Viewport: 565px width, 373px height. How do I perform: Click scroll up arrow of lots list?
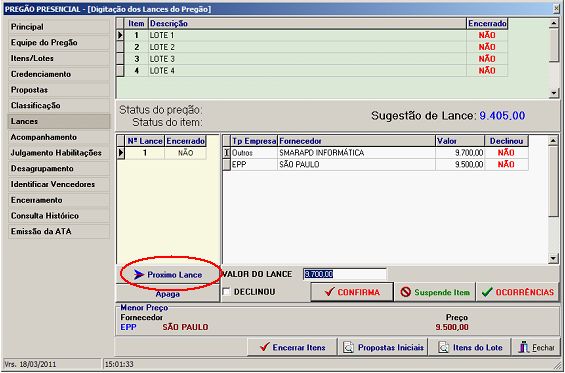point(554,23)
